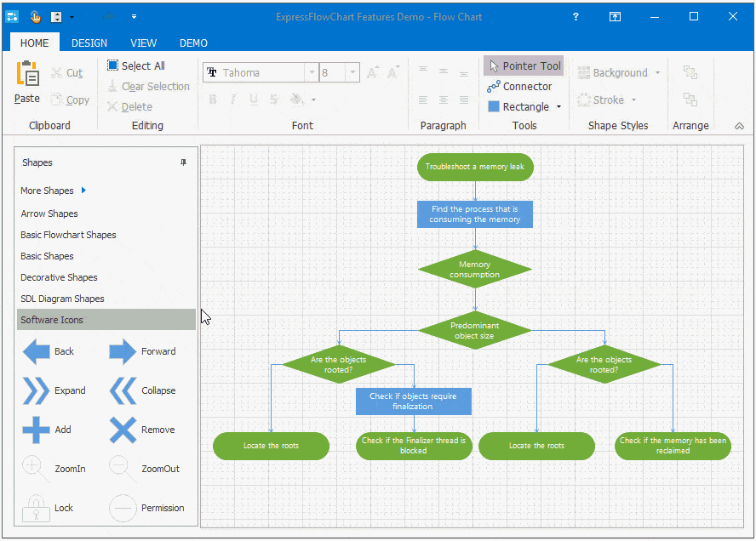Choose the Rectangle shape tool
Screen dimensions: 756x541
pyautogui.click(x=518, y=106)
